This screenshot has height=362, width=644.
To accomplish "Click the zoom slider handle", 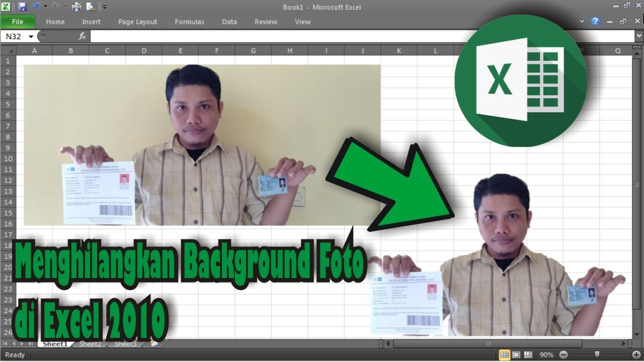I will click(597, 355).
